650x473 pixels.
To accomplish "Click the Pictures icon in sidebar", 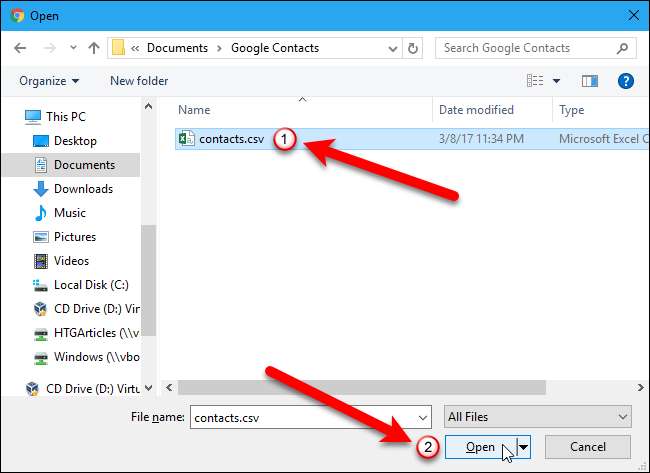I will click(x=41, y=237).
